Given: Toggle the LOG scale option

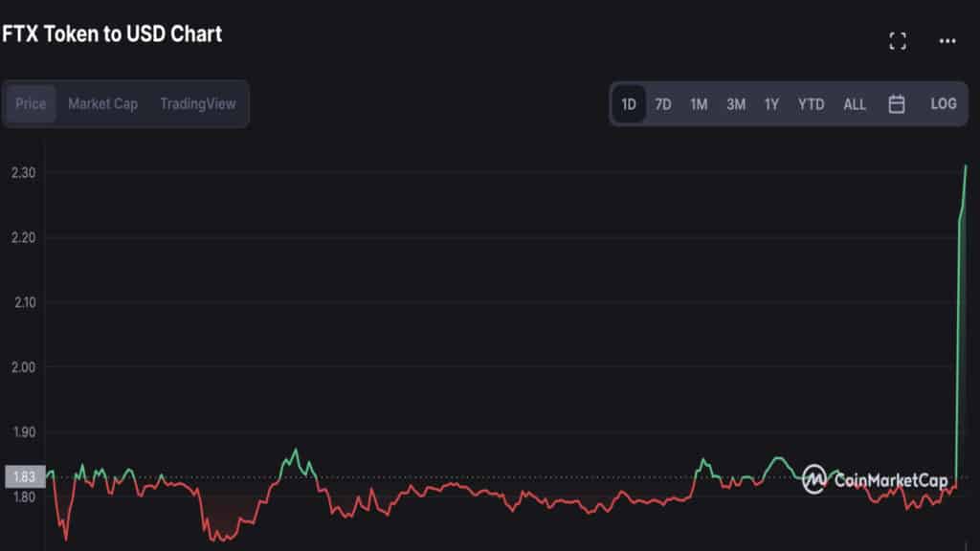Looking at the screenshot, I should 943,103.
